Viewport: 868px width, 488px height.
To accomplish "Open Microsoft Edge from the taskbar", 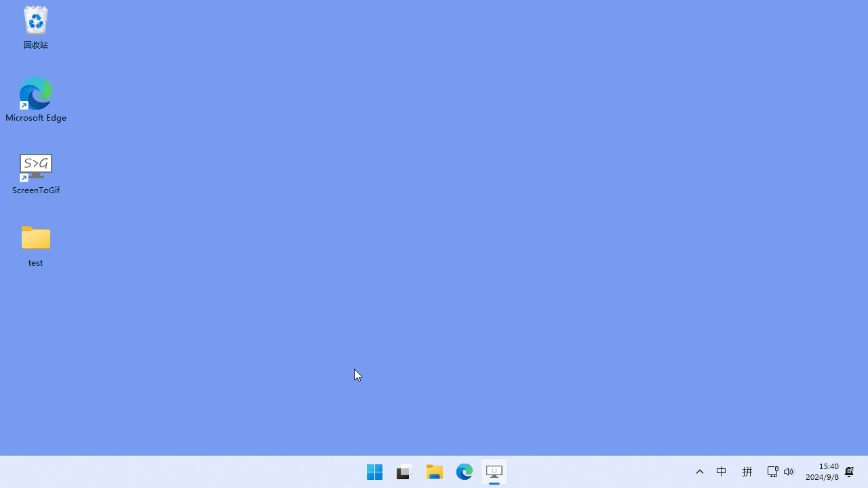I will pyautogui.click(x=465, y=472).
